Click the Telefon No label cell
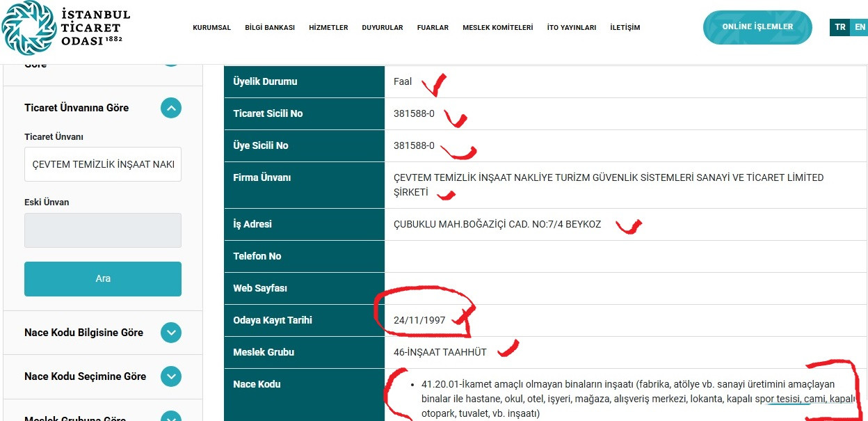The image size is (868, 421). coord(304,256)
